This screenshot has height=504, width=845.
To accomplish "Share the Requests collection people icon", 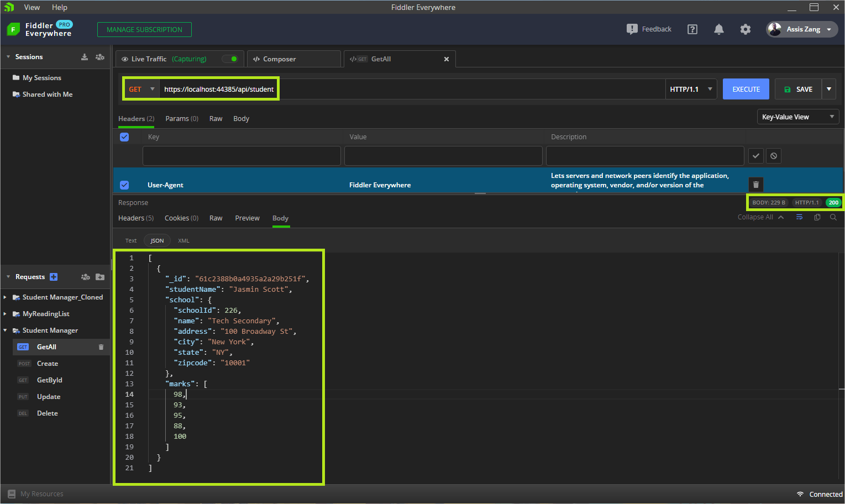I will [86, 277].
